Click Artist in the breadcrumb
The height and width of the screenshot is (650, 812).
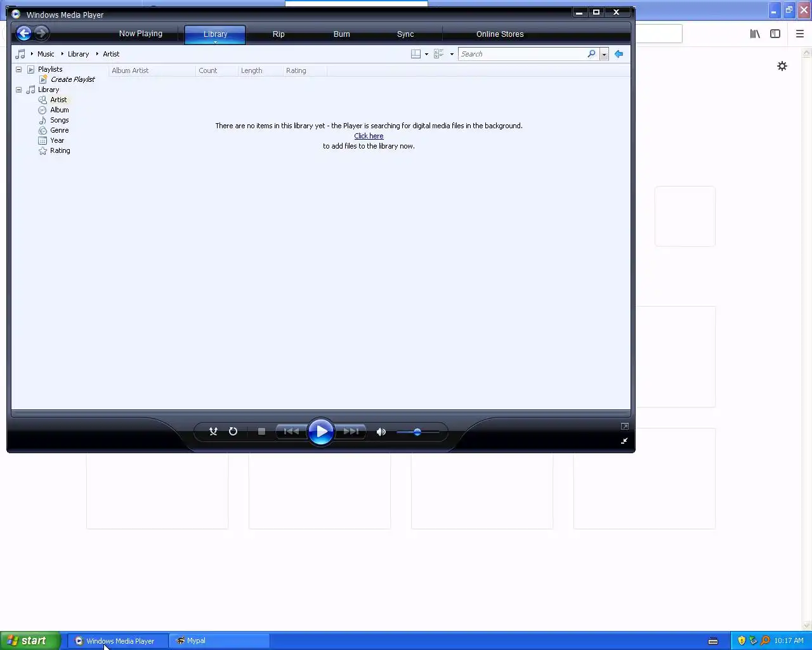(x=111, y=54)
